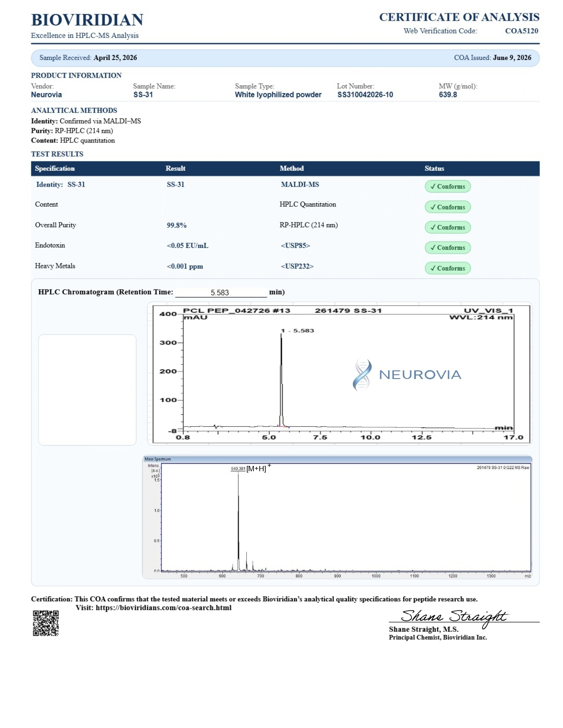Click the Endotoxin row Conforms badge

tap(447, 248)
